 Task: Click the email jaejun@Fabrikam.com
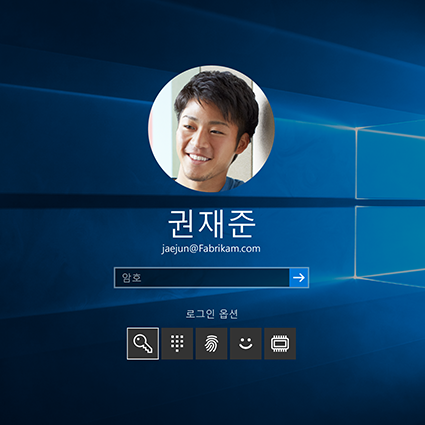(x=211, y=249)
